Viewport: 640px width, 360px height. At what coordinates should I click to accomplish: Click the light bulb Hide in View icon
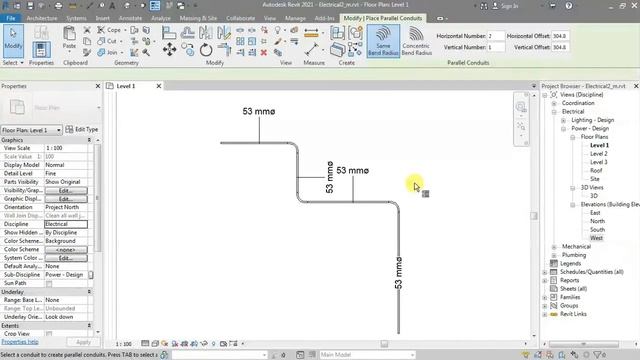point(278,30)
